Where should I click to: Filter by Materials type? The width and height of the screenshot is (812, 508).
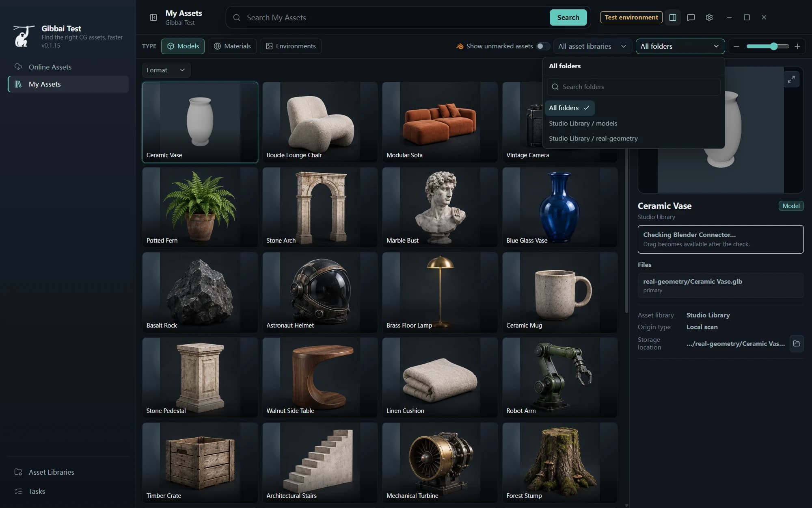(232, 46)
